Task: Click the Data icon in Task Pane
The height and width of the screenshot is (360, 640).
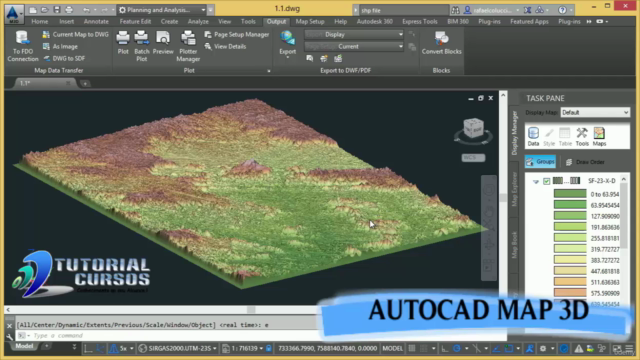Action: (x=533, y=136)
